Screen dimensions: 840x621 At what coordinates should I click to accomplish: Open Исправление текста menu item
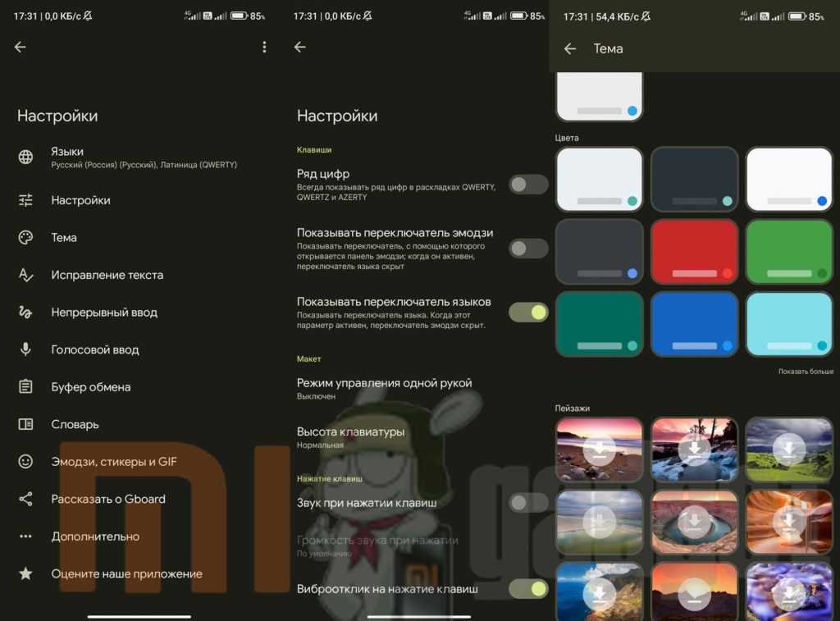pos(107,275)
